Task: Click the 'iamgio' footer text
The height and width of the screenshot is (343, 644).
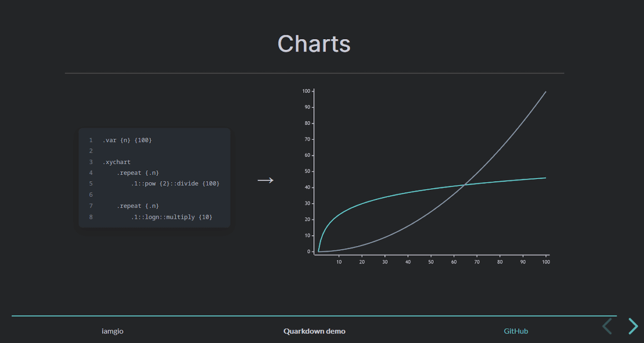Action: point(113,331)
